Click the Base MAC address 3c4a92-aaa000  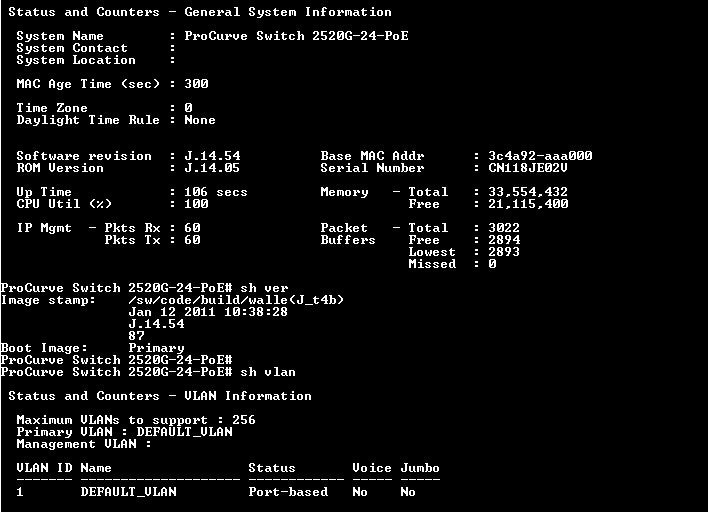click(x=540, y=156)
